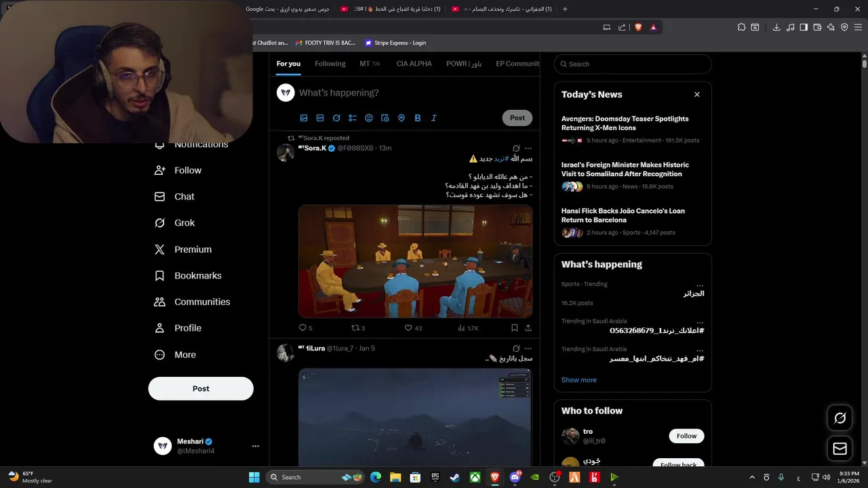Open options for trend ending 0563268679
The width and height of the screenshot is (868, 488).
[700, 323]
